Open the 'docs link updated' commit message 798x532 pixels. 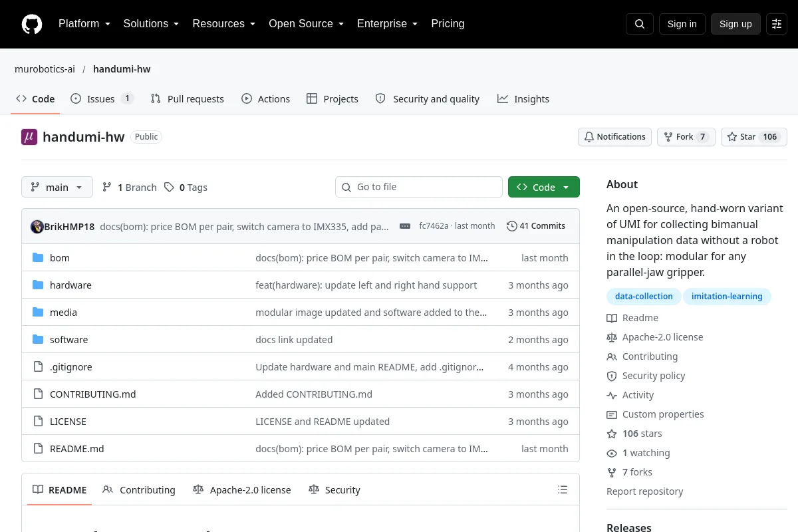pyautogui.click(x=294, y=340)
